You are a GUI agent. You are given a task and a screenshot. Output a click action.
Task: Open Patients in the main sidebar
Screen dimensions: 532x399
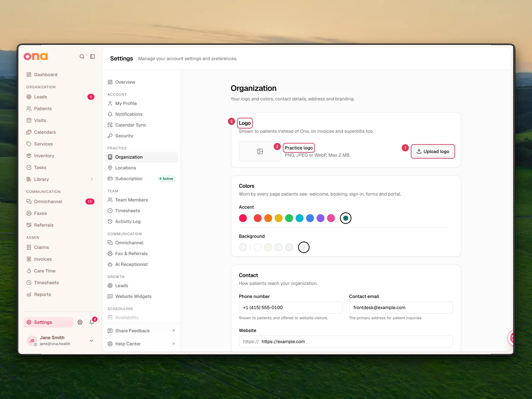pyautogui.click(x=60, y=109)
